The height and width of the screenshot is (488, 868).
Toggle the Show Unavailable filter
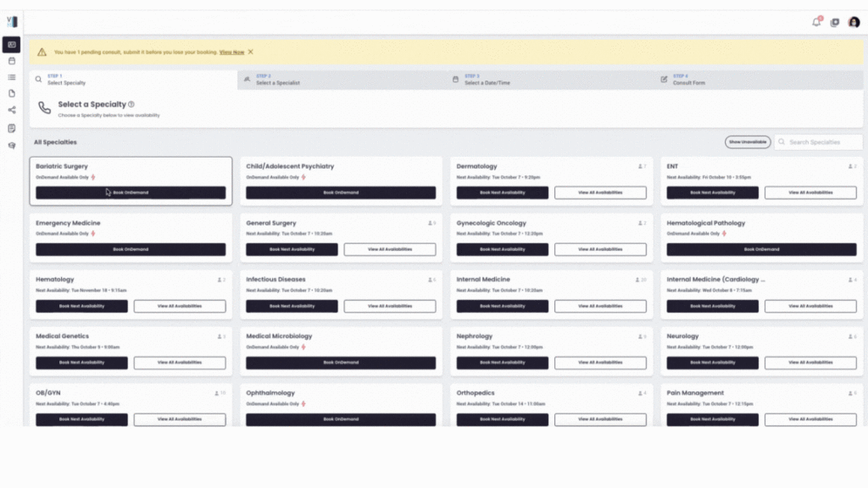click(748, 142)
